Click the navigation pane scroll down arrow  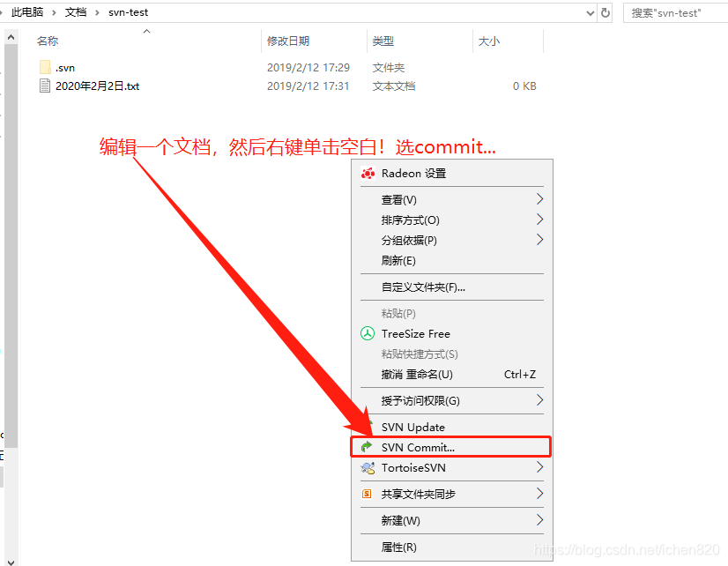click(11, 562)
